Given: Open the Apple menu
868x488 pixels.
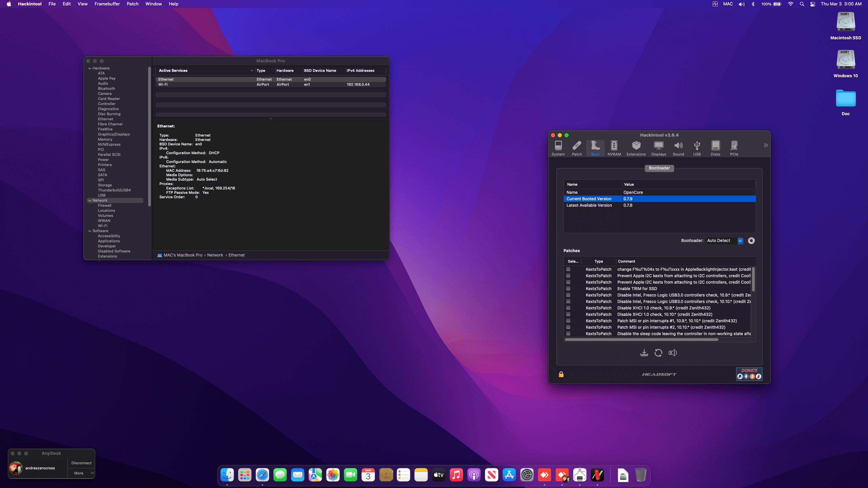Looking at the screenshot, I should 9,4.
